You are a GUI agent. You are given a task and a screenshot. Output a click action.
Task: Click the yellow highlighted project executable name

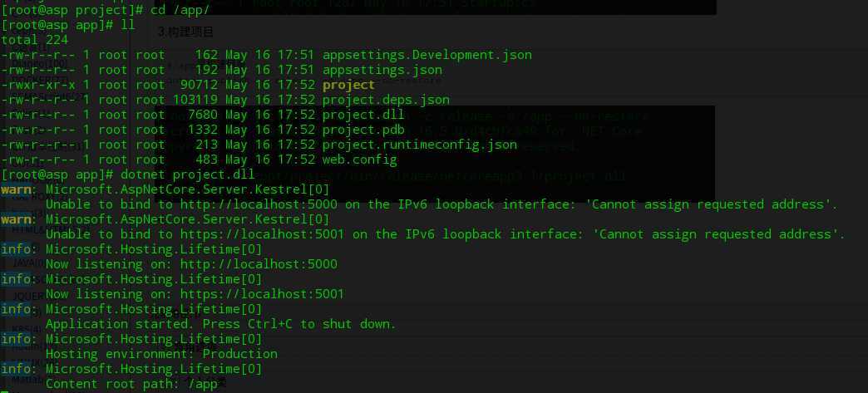point(348,85)
